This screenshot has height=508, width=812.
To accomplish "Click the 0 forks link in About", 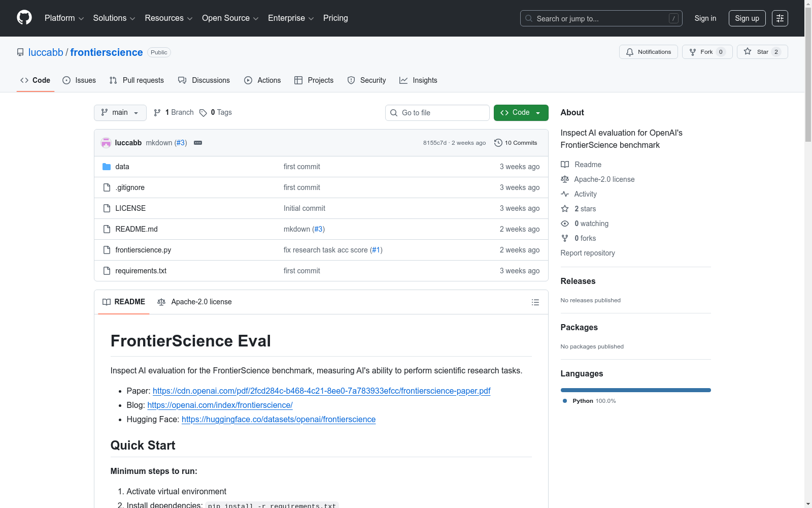I will tap(585, 238).
